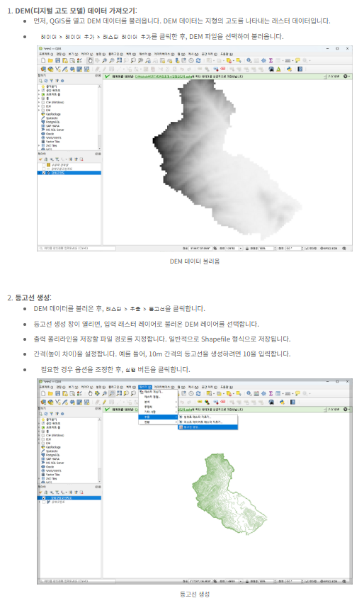Select Pan Map hand tool in DEM screenshot
Image resolution: width=364 pixels, height=598 pixels.
pyautogui.click(x=90, y=61)
